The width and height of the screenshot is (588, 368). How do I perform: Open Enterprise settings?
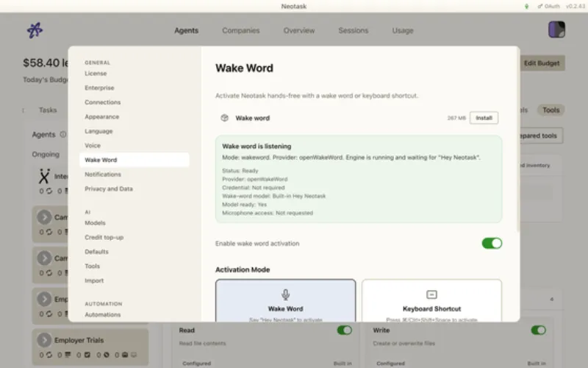(x=99, y=88)
